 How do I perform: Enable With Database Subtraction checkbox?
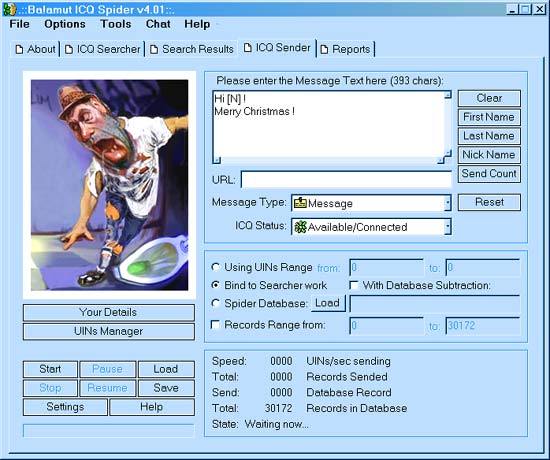[x=354, y=285]
